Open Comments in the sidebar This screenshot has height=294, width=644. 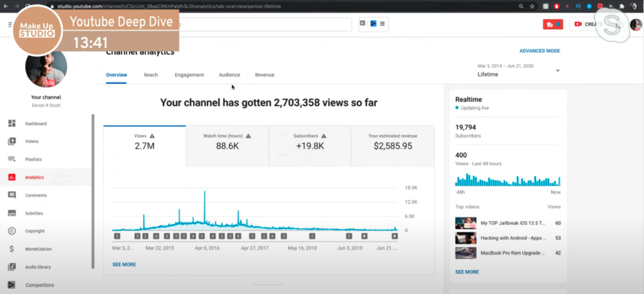(x=35, y=195)
